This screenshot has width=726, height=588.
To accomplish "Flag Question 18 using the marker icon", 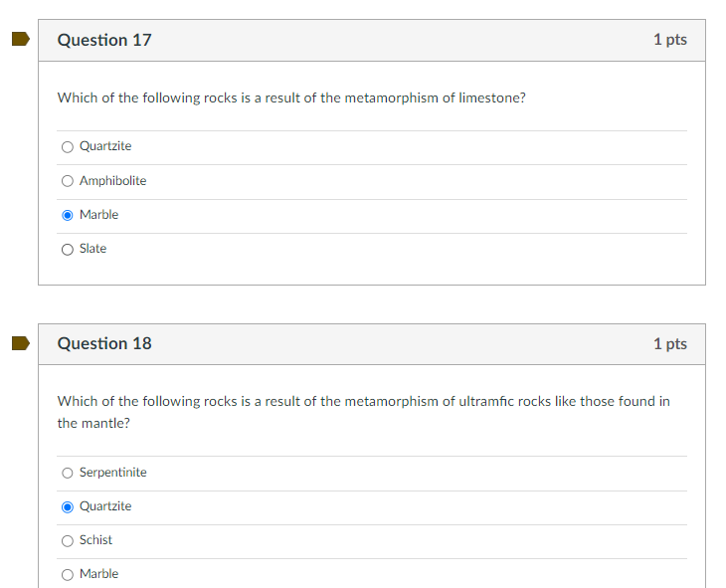I will (20, 343).
